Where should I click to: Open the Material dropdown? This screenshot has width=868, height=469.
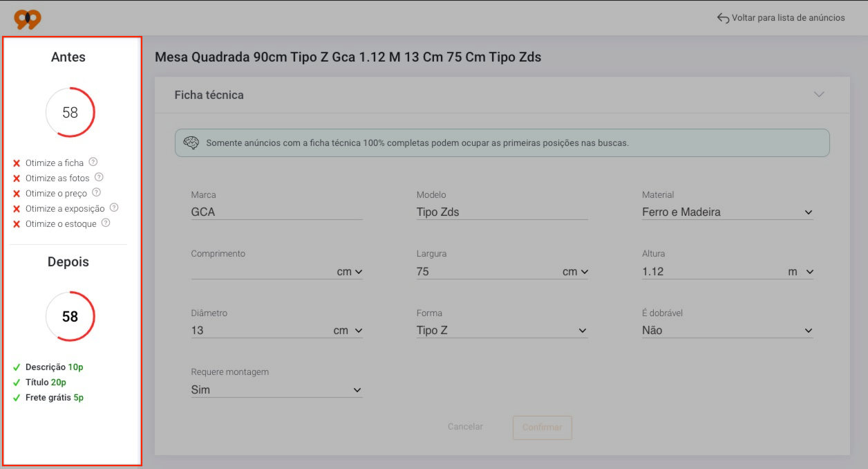(728, 212)
